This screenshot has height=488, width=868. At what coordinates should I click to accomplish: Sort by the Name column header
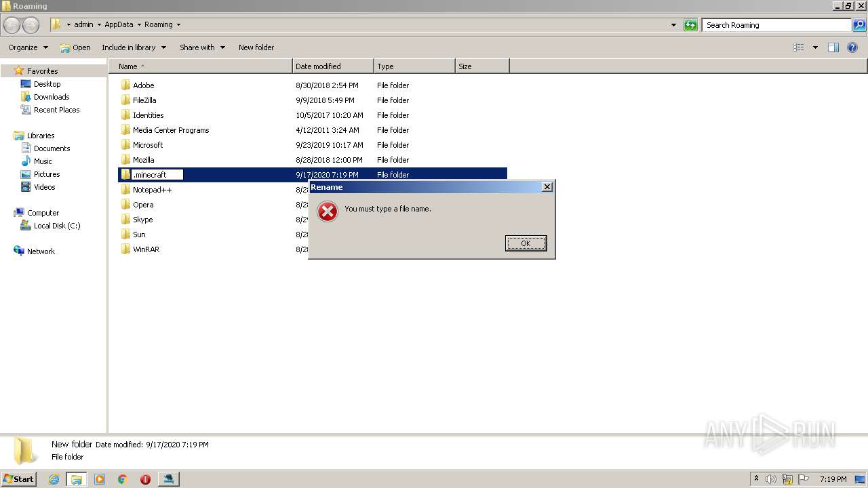point(201,66)
